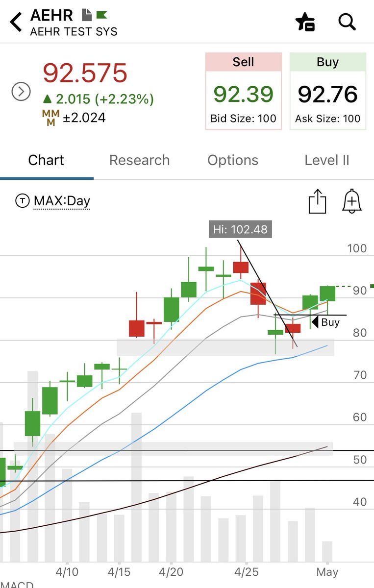Open the Options tab

(233, 160)
